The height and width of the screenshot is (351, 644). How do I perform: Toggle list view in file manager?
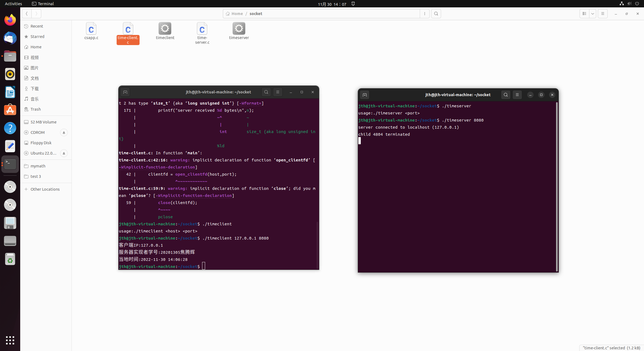pyautogui.click(x=584, y=14)
